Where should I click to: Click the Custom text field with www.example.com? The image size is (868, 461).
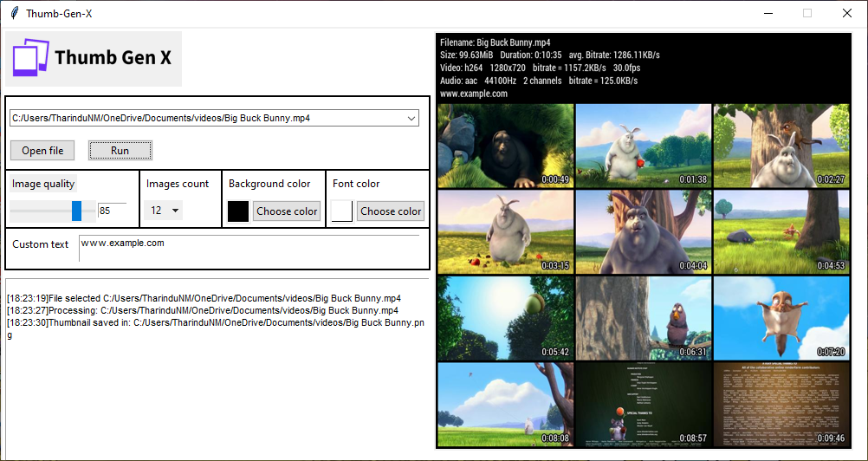249,248
